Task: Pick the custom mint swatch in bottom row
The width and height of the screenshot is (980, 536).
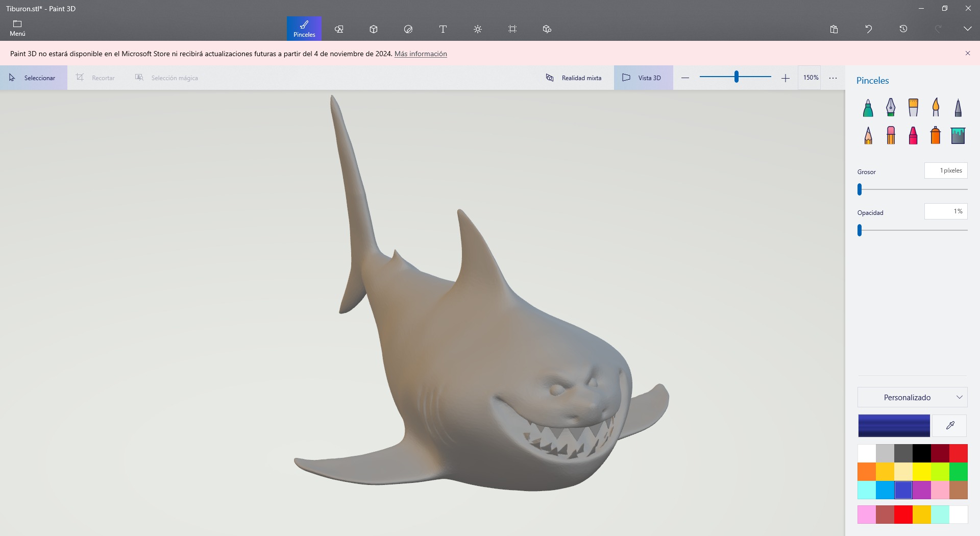Action: point(940,515)
